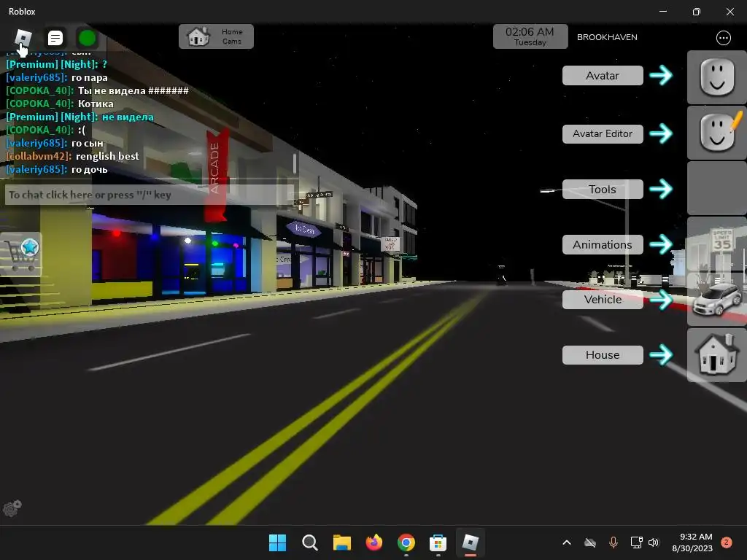Click the Avatar label button
747x560 pixels.
603,76
